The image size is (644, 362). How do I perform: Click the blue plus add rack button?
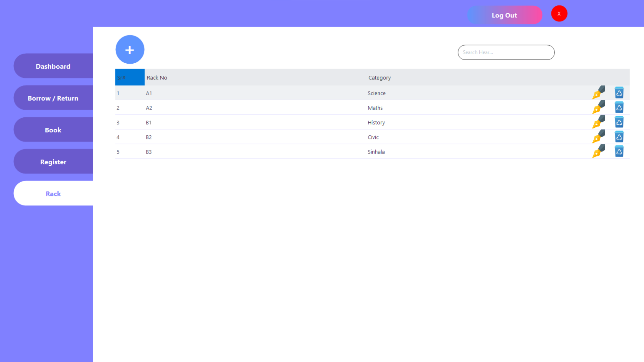tap(130, 50)
